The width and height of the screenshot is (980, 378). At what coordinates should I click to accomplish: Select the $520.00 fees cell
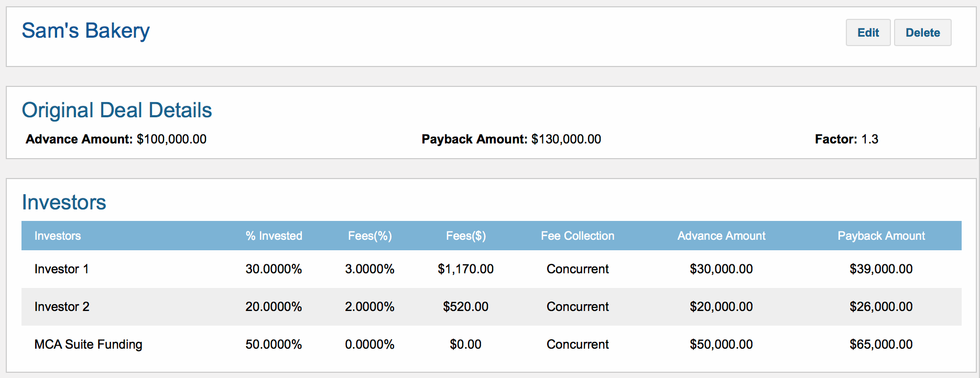point(466,307)
